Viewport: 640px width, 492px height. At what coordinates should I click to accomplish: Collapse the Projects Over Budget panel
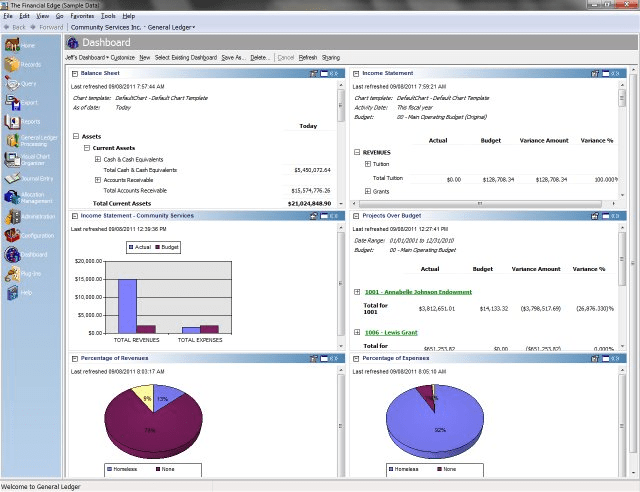[356, 216]
